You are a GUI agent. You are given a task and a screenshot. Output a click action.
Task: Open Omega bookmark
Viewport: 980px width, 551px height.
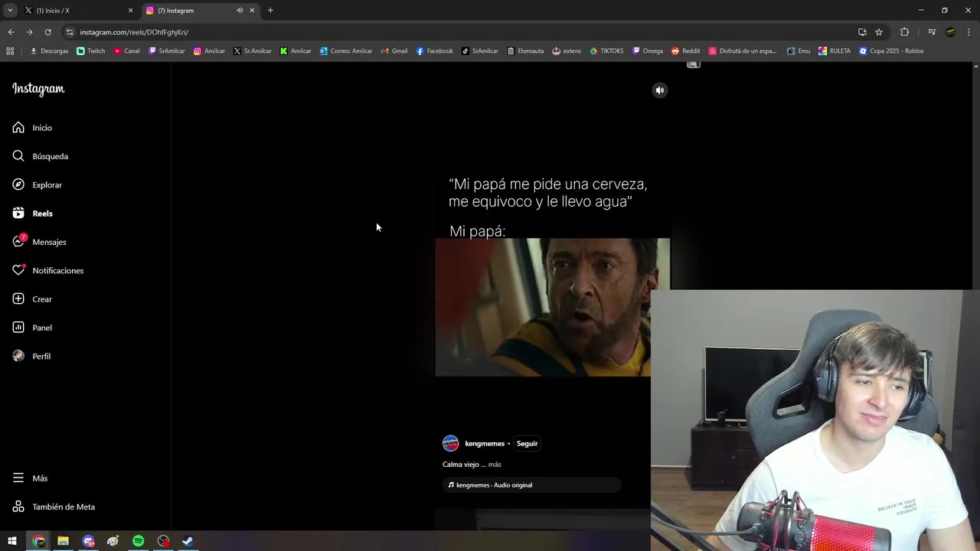point(648,51)
